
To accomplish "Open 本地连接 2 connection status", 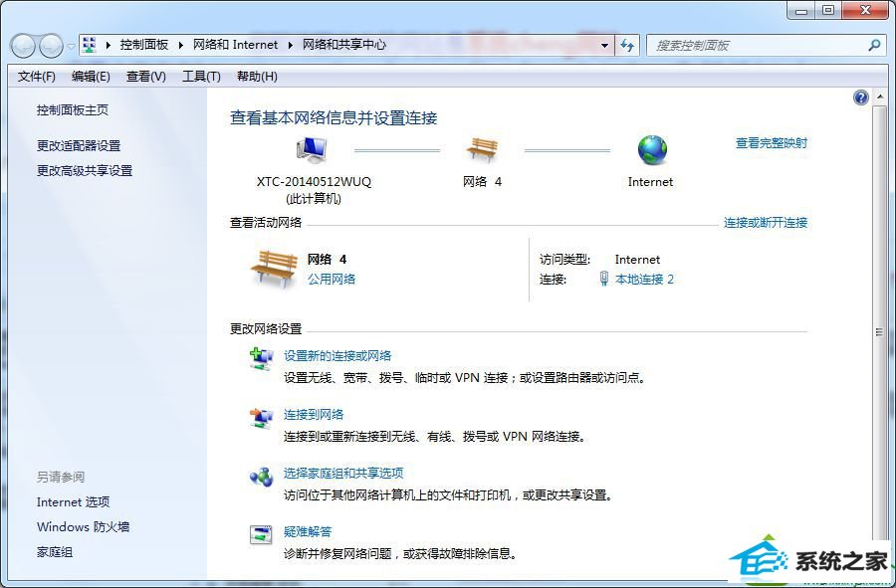I will (x=644, y=280).
